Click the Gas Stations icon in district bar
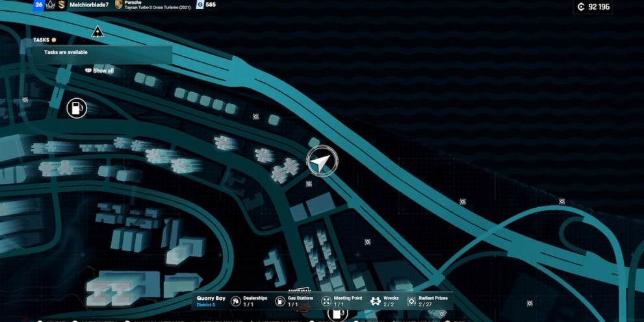Image resolution: width=644 pixels, height=322 pixels. click(279, 301)
